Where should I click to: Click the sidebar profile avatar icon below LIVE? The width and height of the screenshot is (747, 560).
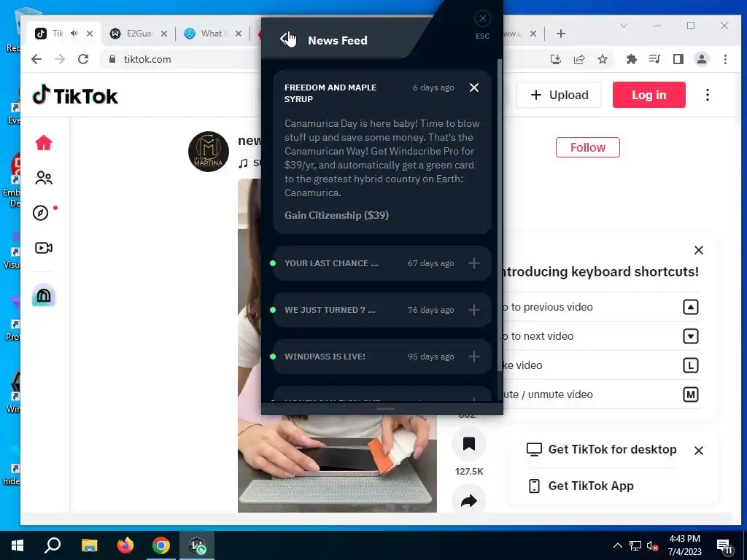43,296
